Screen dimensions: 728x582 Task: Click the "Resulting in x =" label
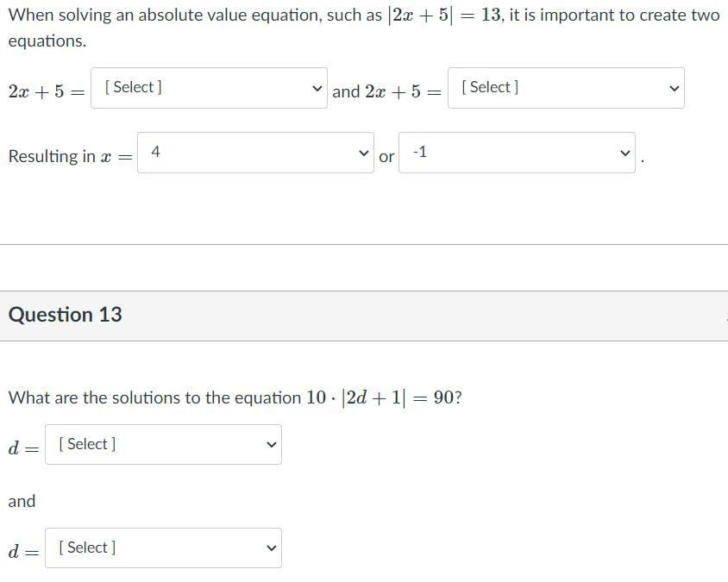71,157
